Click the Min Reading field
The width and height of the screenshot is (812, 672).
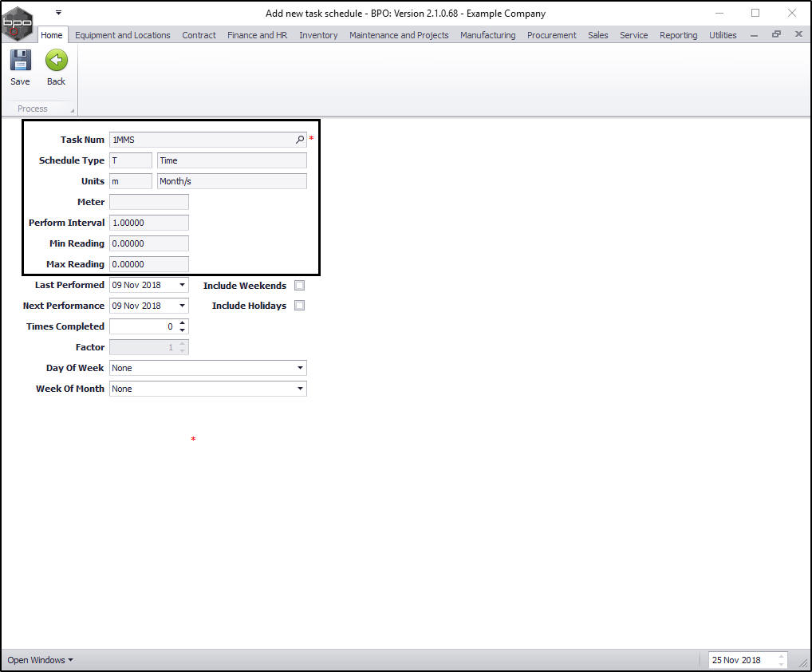(x=149, y=243)
